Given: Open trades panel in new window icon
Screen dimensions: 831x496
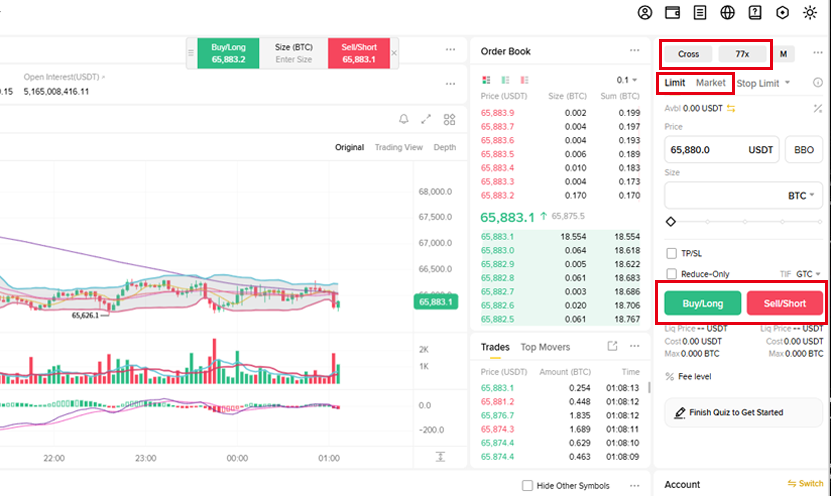Looking at the screenshot, I should (612, 346).
